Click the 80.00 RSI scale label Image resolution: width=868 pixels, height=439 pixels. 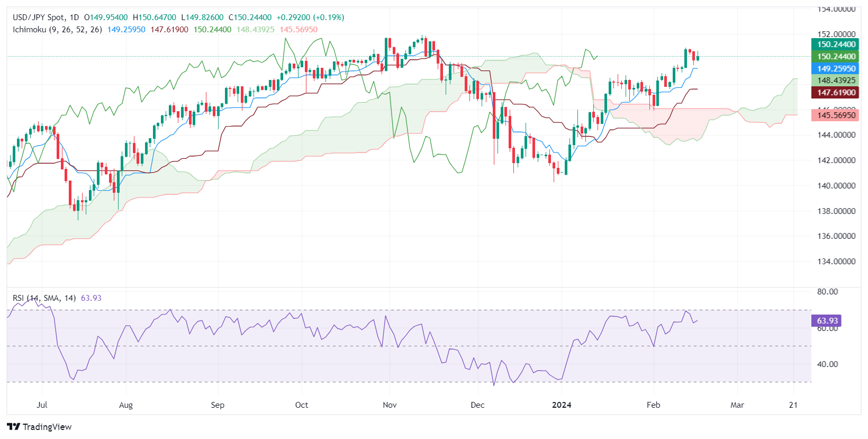(827, 292)
